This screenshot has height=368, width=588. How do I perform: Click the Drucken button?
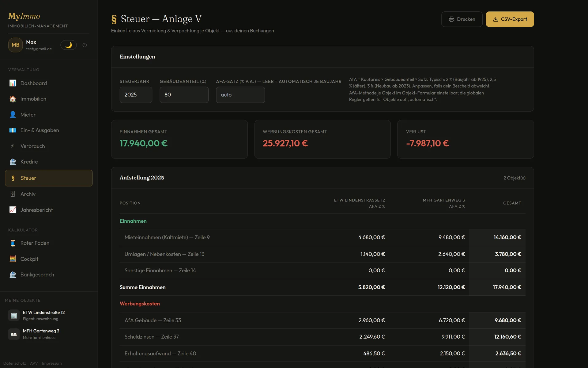[462, 19]
